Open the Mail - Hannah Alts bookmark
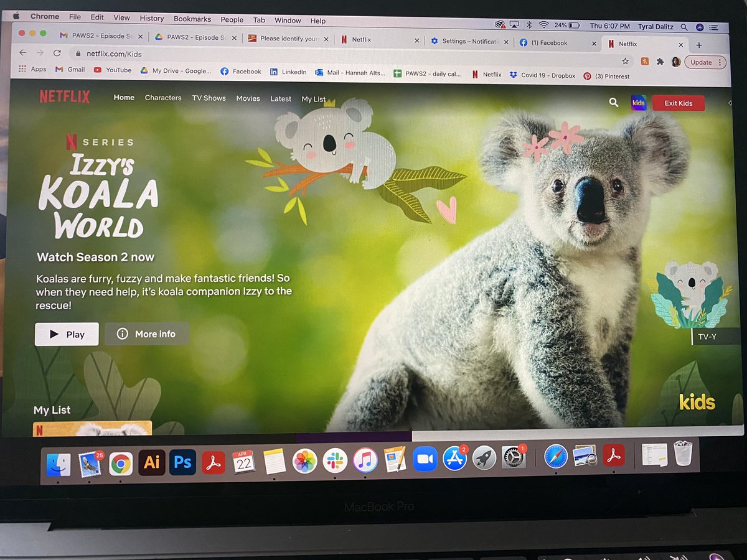The image size is (747, 560). click(349, 73)
